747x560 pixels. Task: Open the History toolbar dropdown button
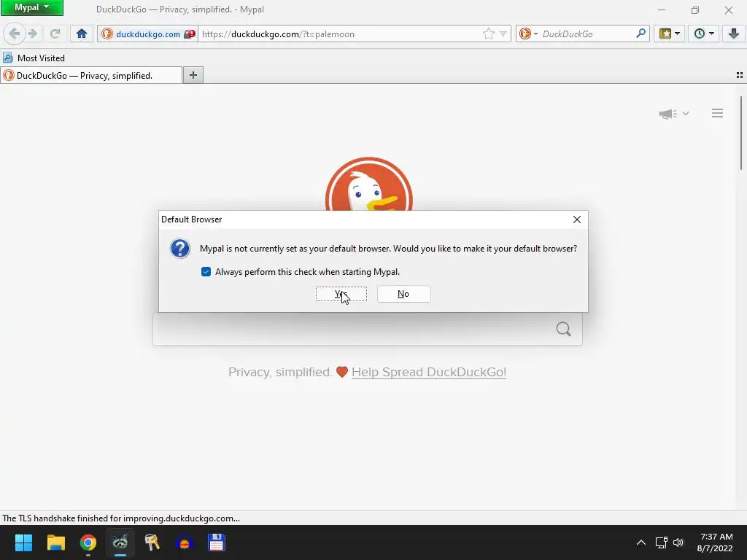pyautogui.click(x=704, y=34)
